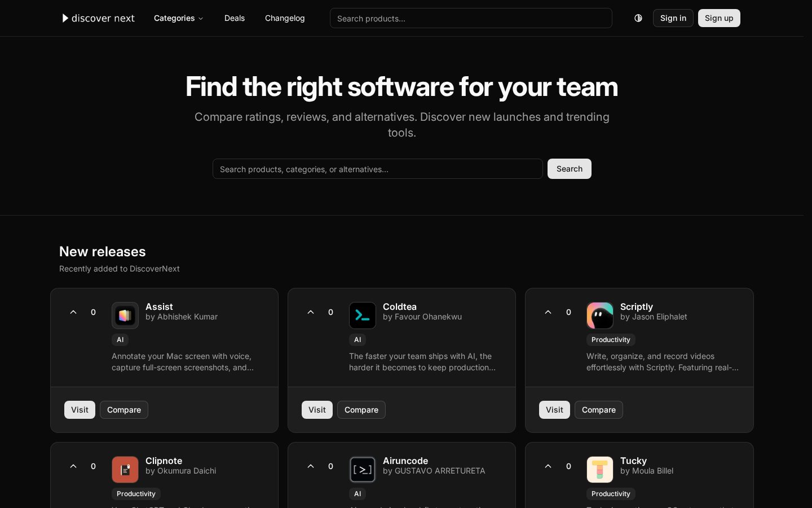Open the Clipnote product title
The height and width of the screenshot is (508, 812).
coord(164,461)
